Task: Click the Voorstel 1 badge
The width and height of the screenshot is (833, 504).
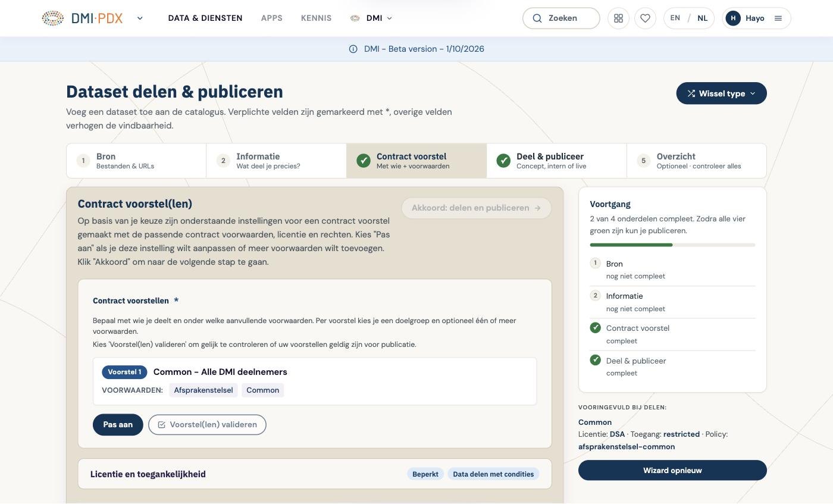Action: [x=124, y=372]
